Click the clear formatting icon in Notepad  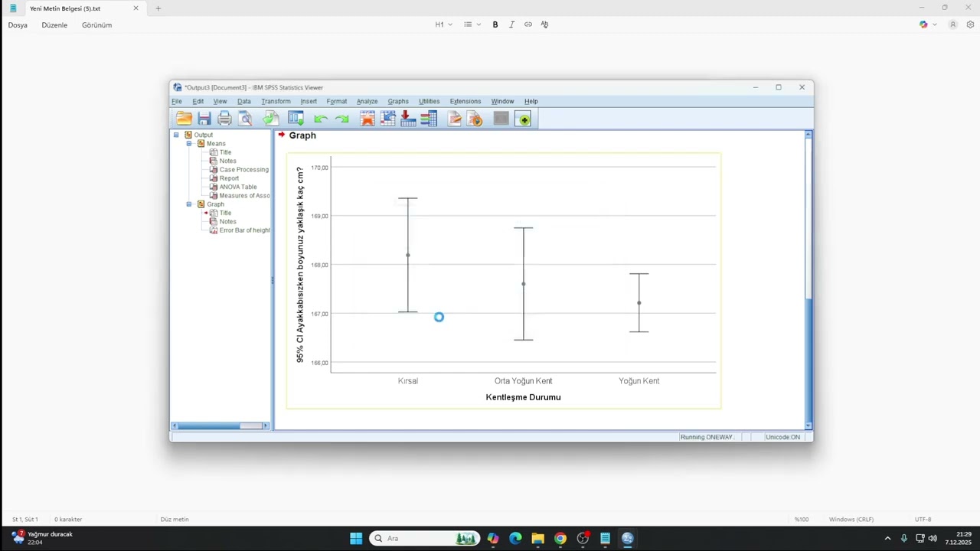pos(544,24)
